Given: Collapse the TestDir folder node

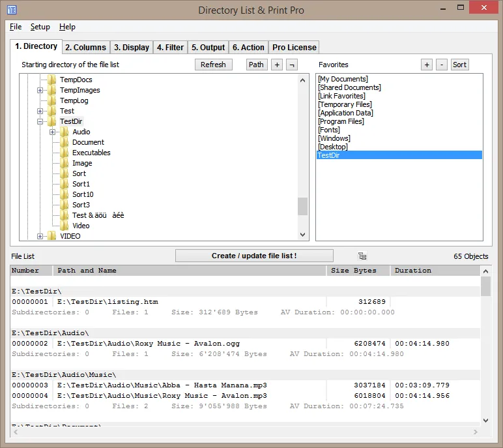Looking at the screenshot, I should [40, 121].
